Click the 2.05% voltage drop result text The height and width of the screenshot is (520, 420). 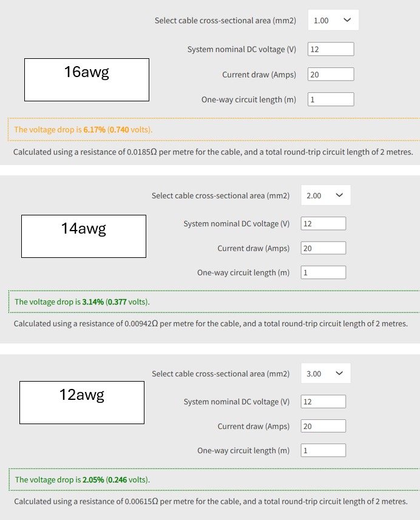click(82, 480)
